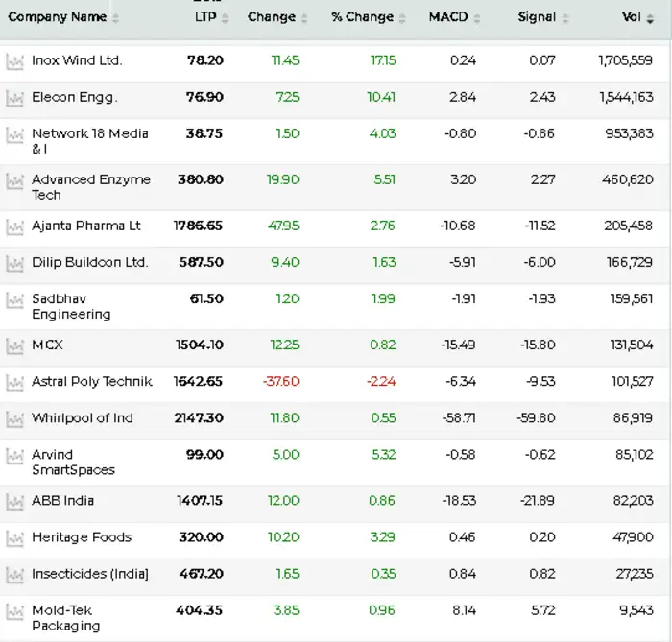Open Advanced Enzyme Tech company link

[x=90, y=187]
